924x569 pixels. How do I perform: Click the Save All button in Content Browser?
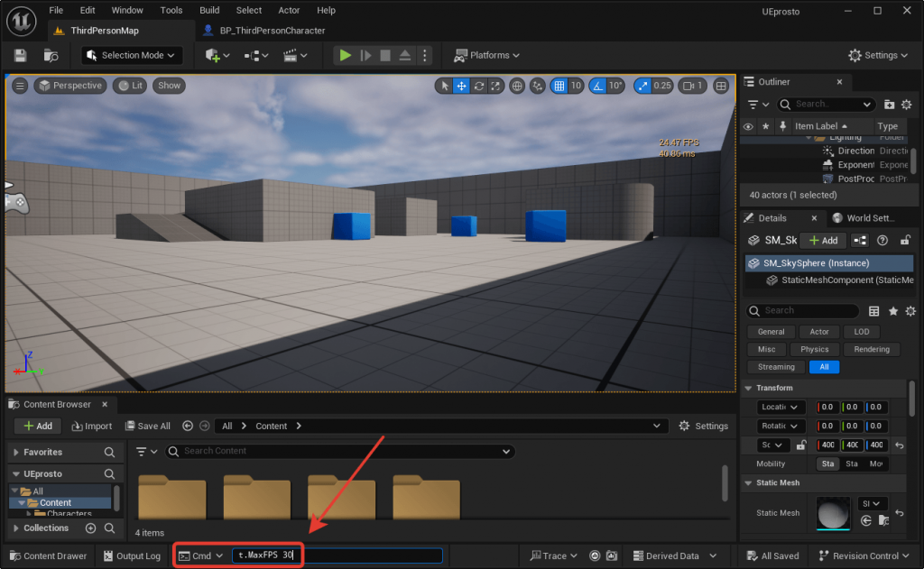[147, 426]
